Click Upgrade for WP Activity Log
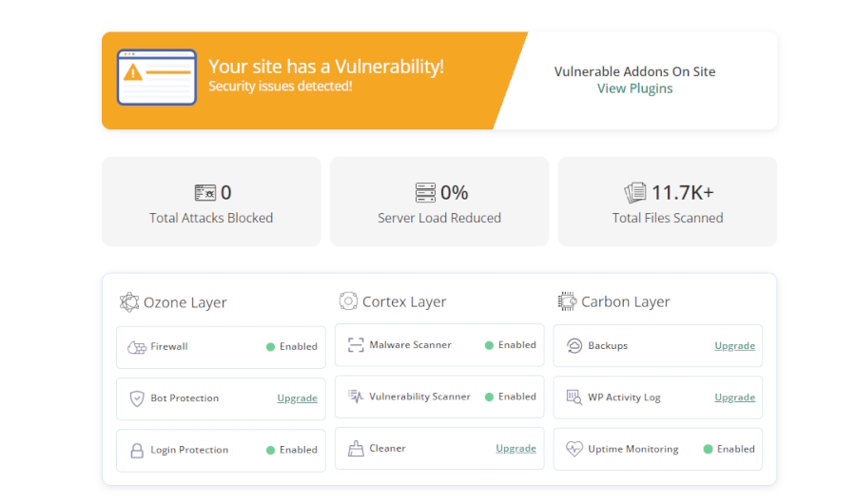Screen dimensions: 856x504 tap(734, 397)
